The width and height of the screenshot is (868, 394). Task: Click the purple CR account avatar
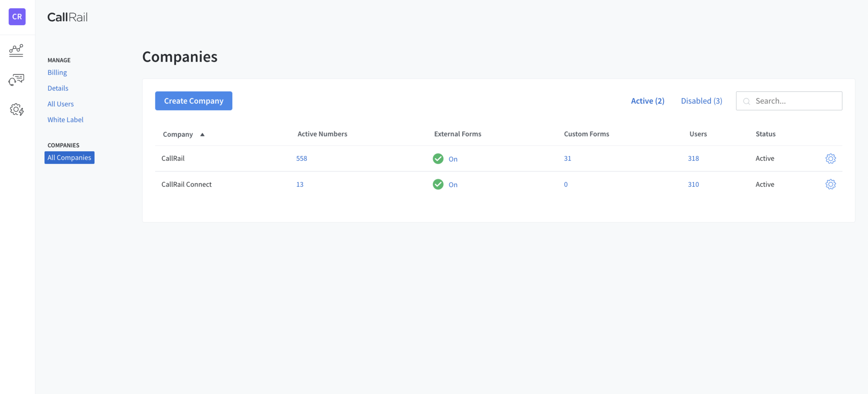click(x=16, y=17)
